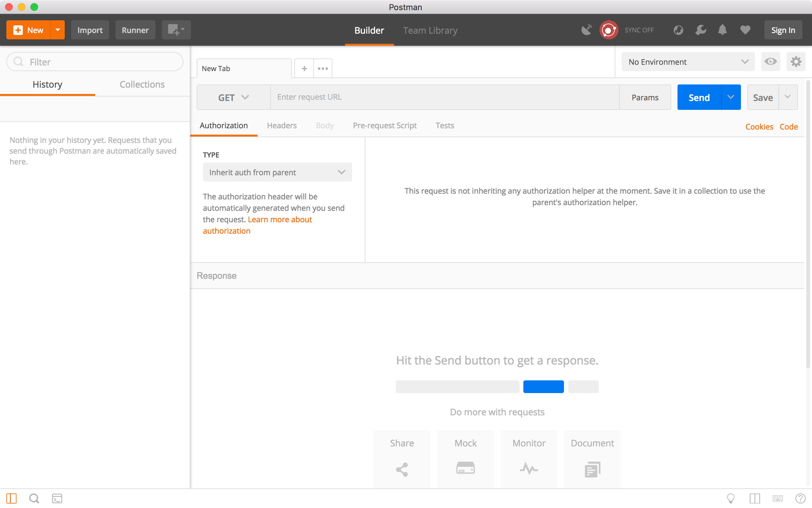Open the notifications bell

pyautogui.click(x=723, y=30)
